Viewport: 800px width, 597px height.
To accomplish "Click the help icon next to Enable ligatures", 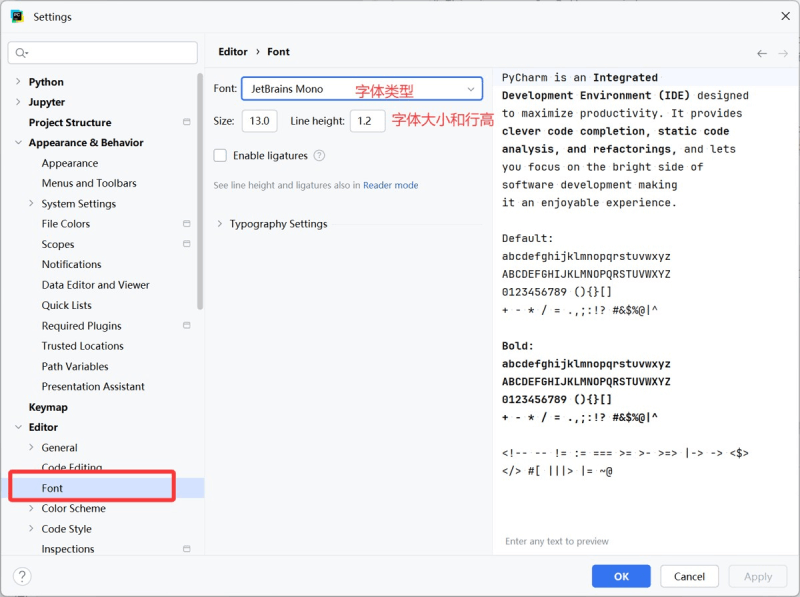I will point(319,156).
